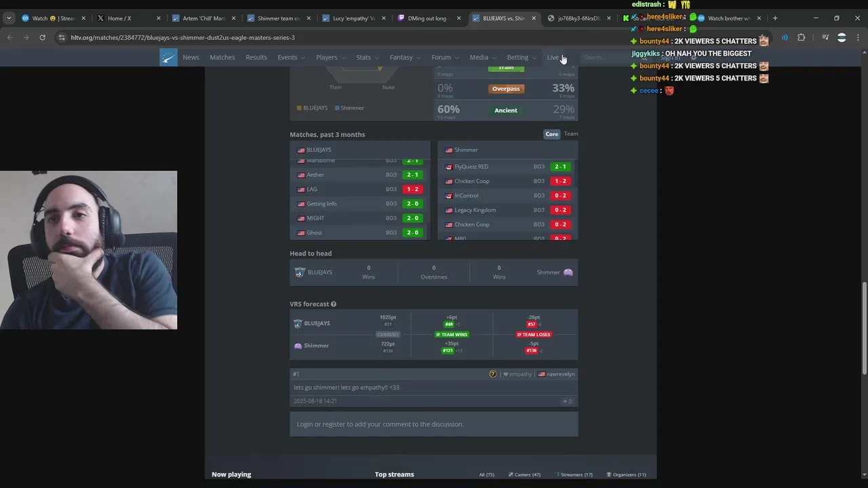This screenshot has height=488, width=868.
Task: Open the MIGHT match row
Action: click(x=359, y=218)
